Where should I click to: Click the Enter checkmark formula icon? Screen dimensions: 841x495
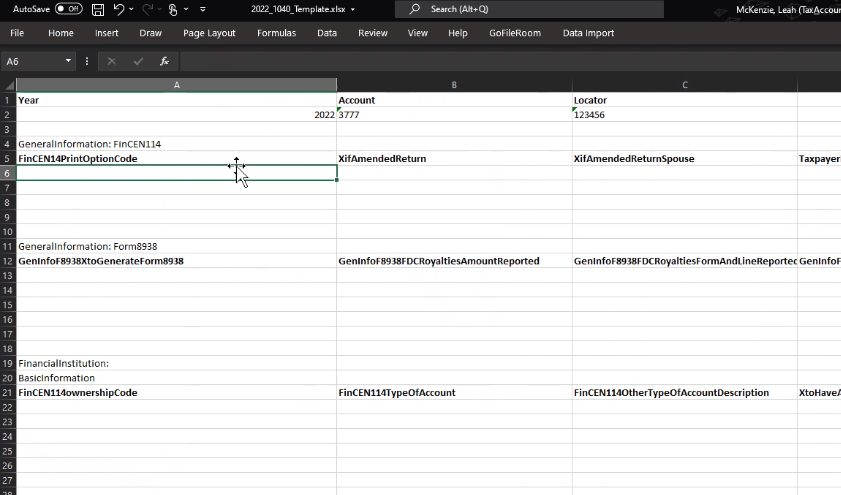tap(138, 61)
